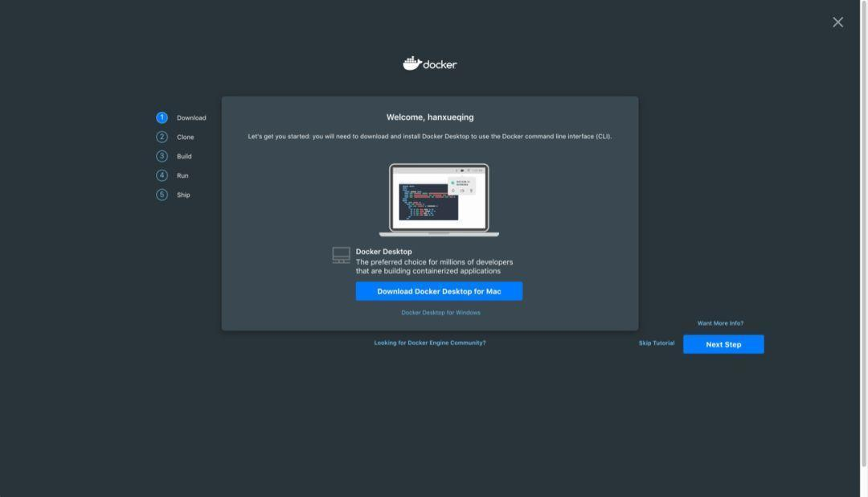Close the tutorial with the X icon
This screenshot has height=497, width=868.
(x=837, y=23)
